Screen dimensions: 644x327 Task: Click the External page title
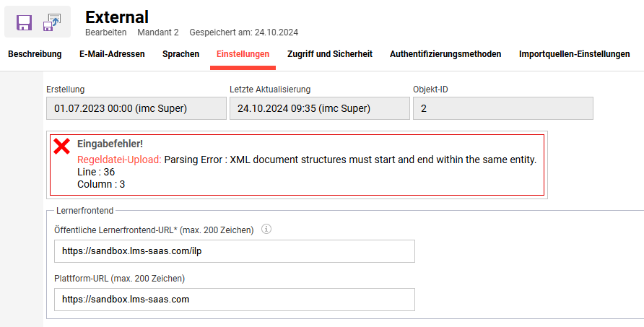[x=117, y=17]
